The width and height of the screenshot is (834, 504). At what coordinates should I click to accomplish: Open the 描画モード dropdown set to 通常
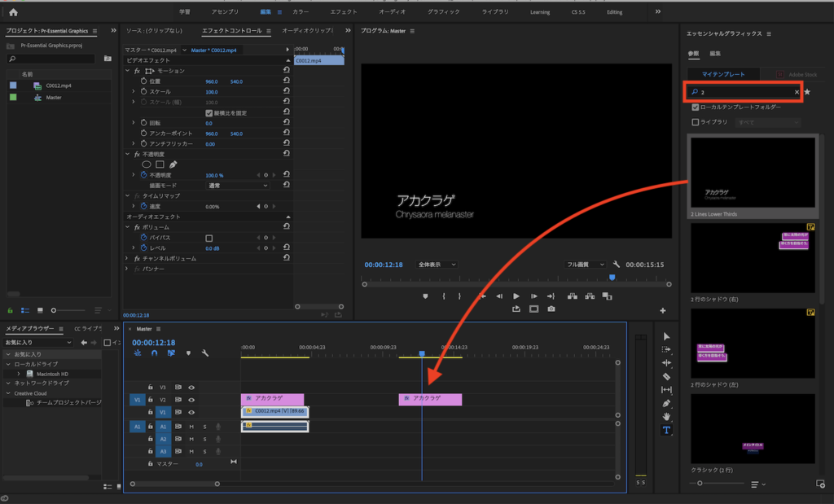click(238, 186)
